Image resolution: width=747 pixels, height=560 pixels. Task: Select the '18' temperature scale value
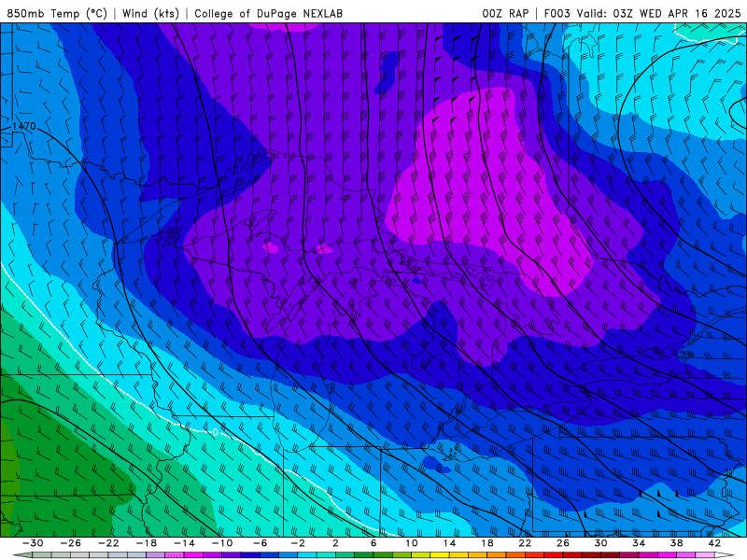tap(486, 543)
